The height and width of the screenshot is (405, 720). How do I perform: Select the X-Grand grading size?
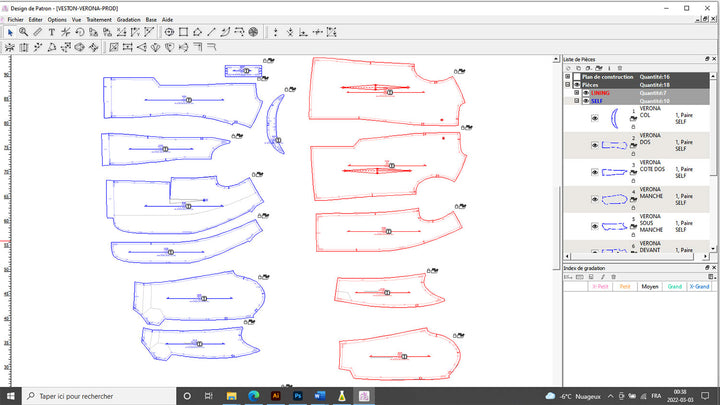[x=699, y=287]
